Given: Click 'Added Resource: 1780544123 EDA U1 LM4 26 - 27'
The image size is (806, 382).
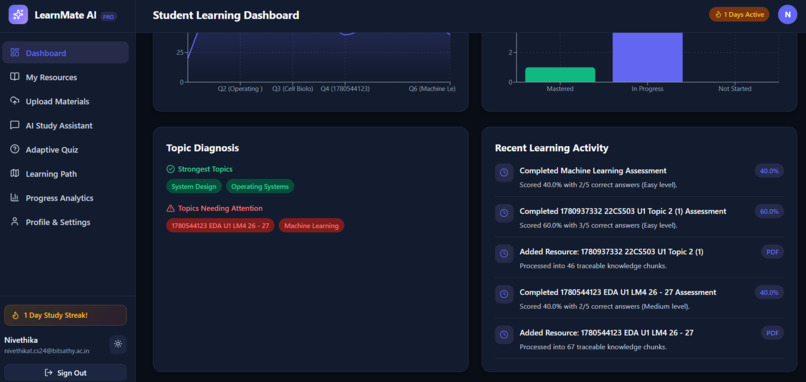Looking at the screenshot, I should [606, 333].
